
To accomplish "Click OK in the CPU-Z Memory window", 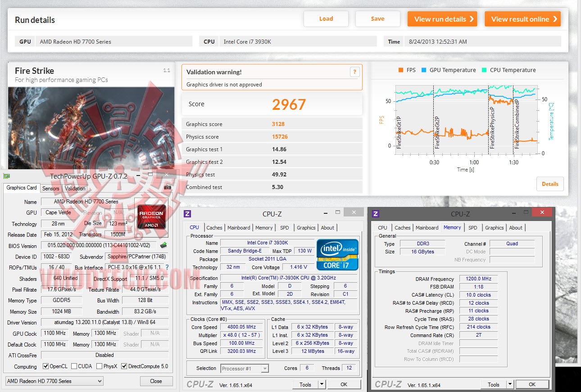I will 532,384.
